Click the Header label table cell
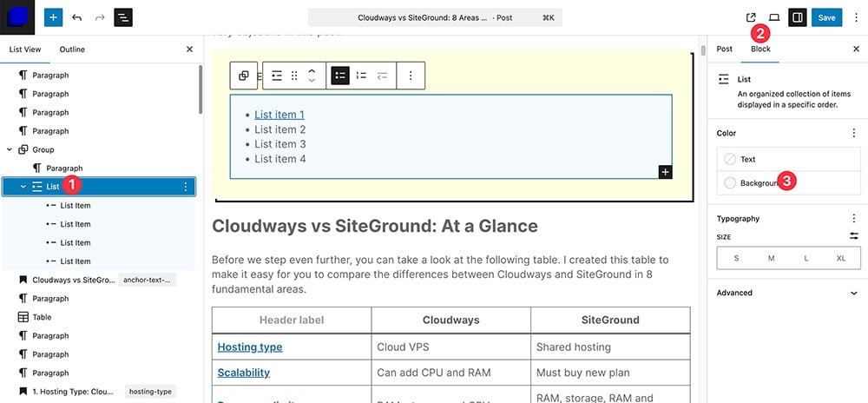This screenshot has width=868, height=403. (292, 320)
